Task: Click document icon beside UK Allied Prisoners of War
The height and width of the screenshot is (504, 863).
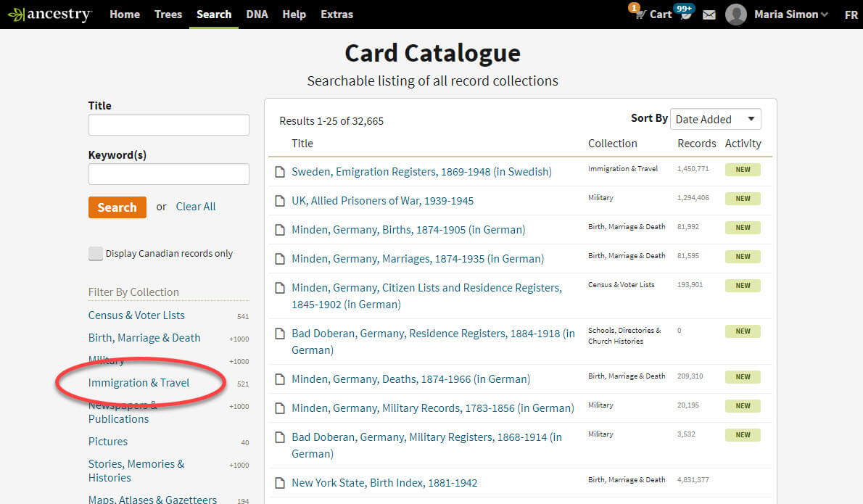Action: pos(280,201)
